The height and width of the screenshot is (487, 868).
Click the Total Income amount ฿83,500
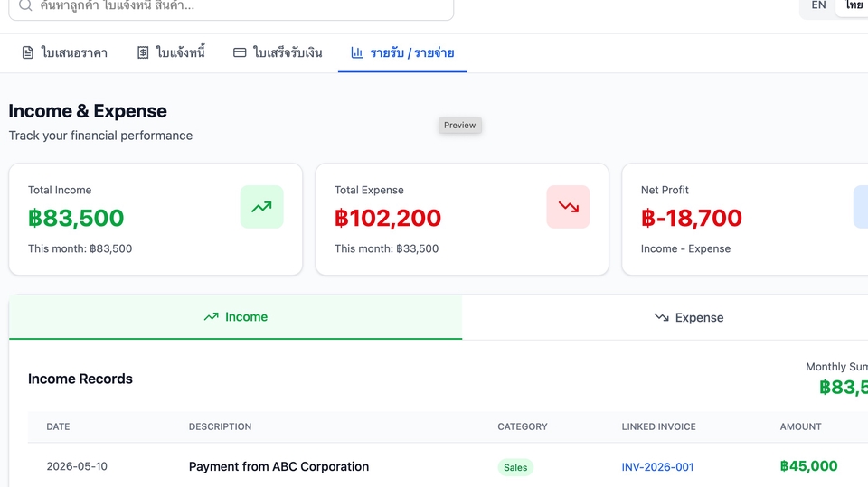coord(76,218)
